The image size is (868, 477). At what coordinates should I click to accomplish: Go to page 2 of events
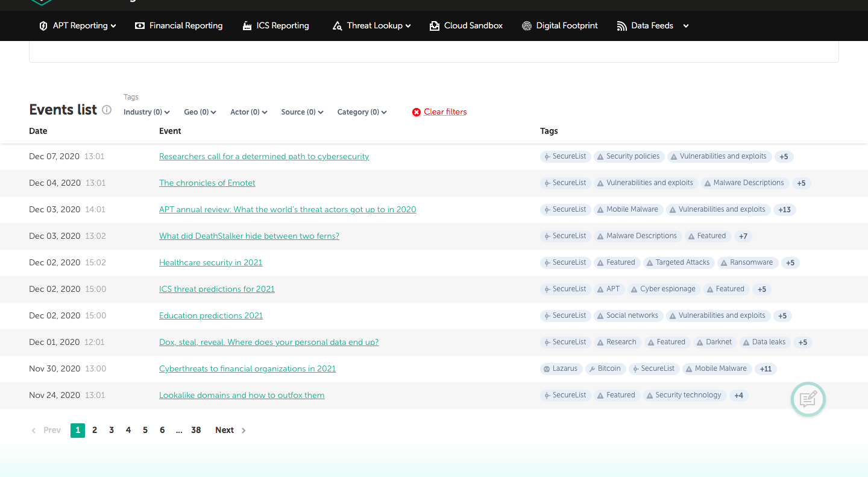[x=95, y=431]
